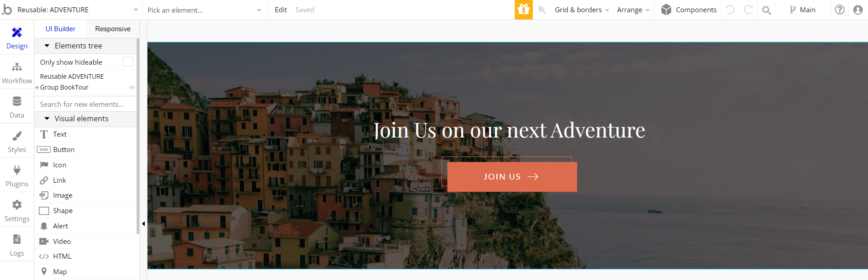Toggle visibility eye for Group BookTour
The width and height of the screenshot is (868, 280).
132,87
